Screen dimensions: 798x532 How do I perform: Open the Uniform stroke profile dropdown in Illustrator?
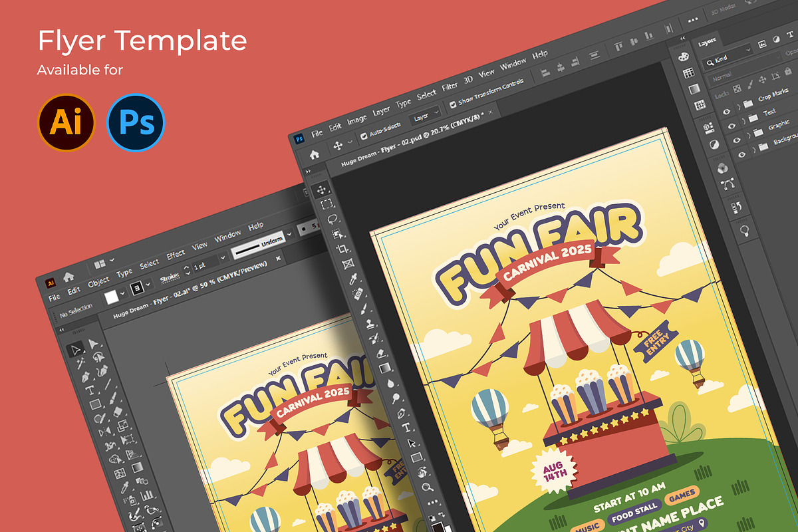pyautogui.click(x=289, y=235)
